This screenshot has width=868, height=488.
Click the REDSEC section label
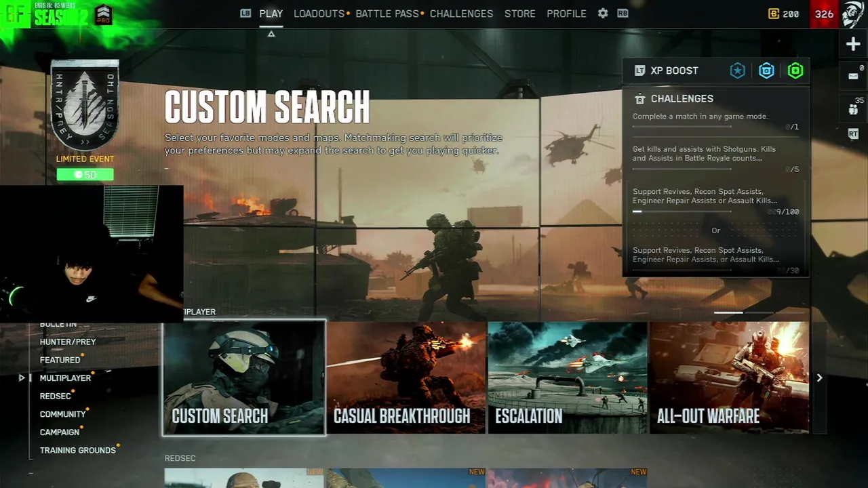click(x=180, y=458)
